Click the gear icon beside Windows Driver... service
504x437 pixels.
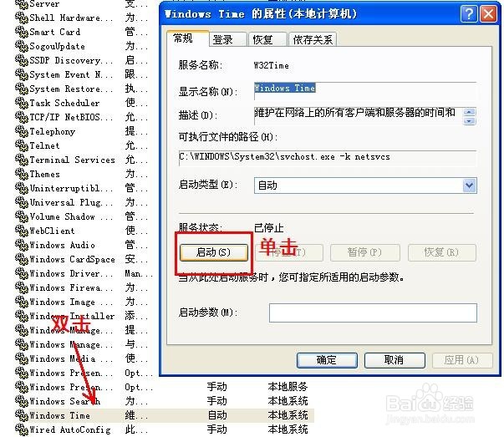point(22,273)
